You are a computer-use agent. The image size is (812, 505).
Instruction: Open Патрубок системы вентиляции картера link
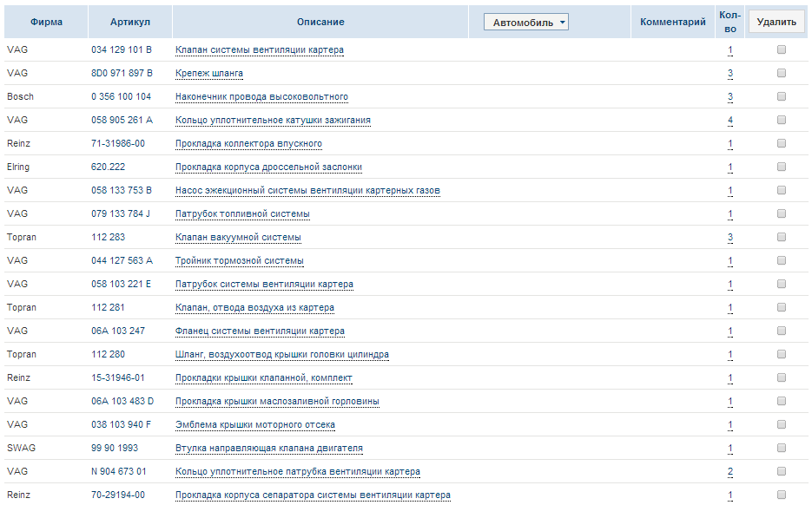click(x=264, y=284)
